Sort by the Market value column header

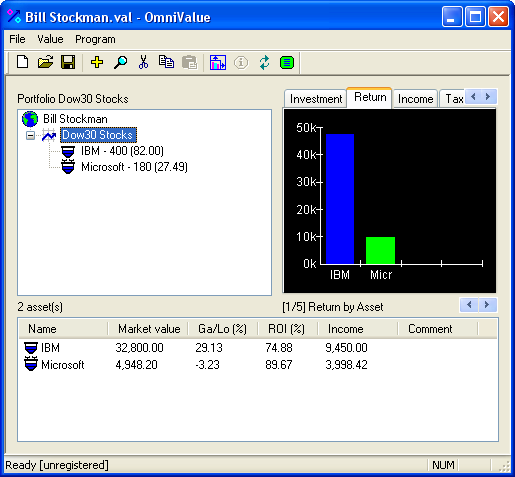[x=149, y=329]
